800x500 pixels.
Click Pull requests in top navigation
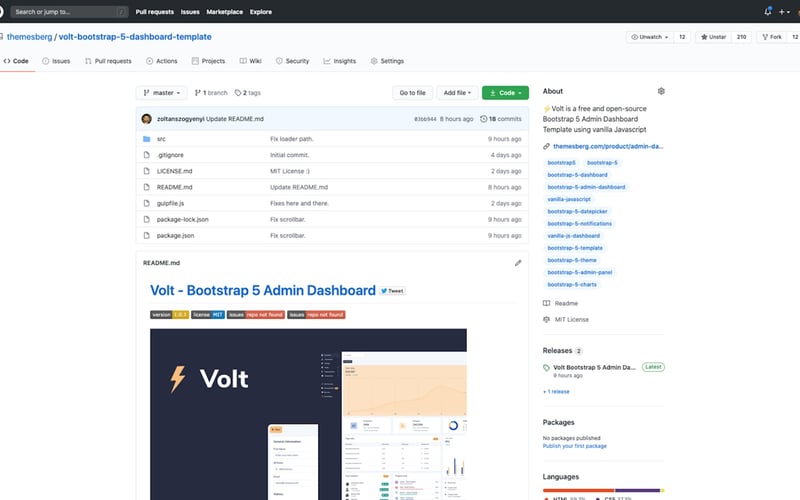[155, 12]
